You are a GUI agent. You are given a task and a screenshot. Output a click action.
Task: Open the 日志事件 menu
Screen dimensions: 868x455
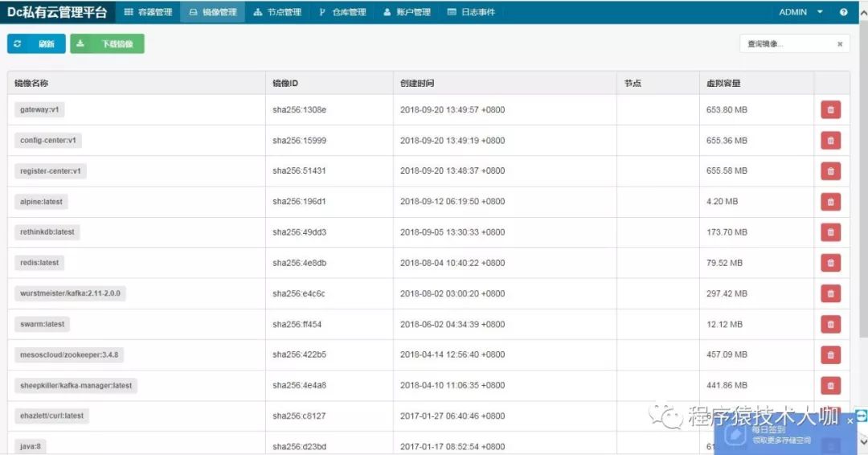[x=471, y=12]
